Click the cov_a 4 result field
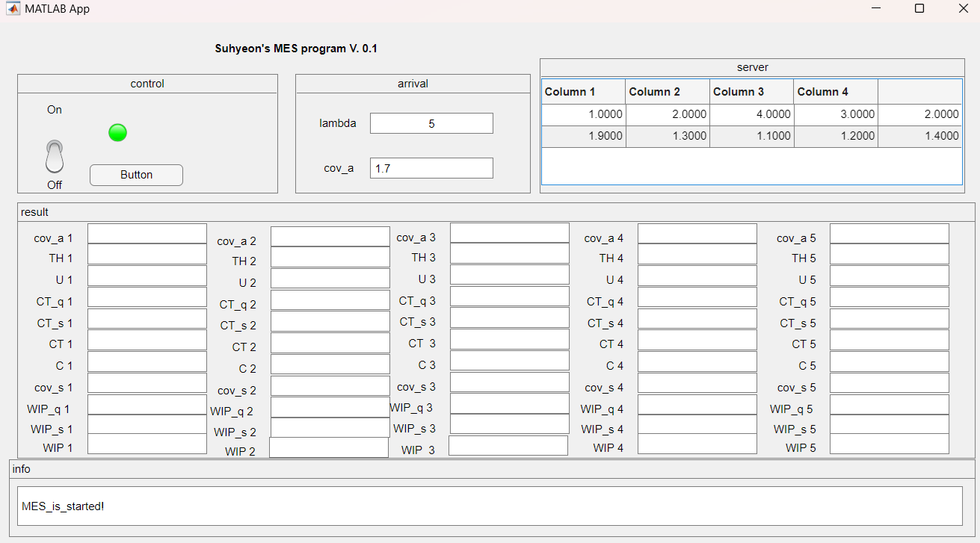Screen dimensions: 980x543 pos(697,234)
